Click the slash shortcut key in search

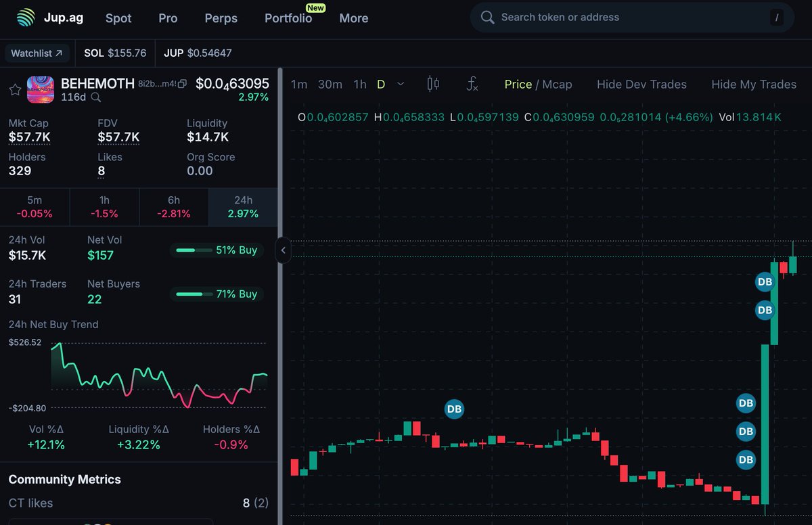tap(777, 18)
